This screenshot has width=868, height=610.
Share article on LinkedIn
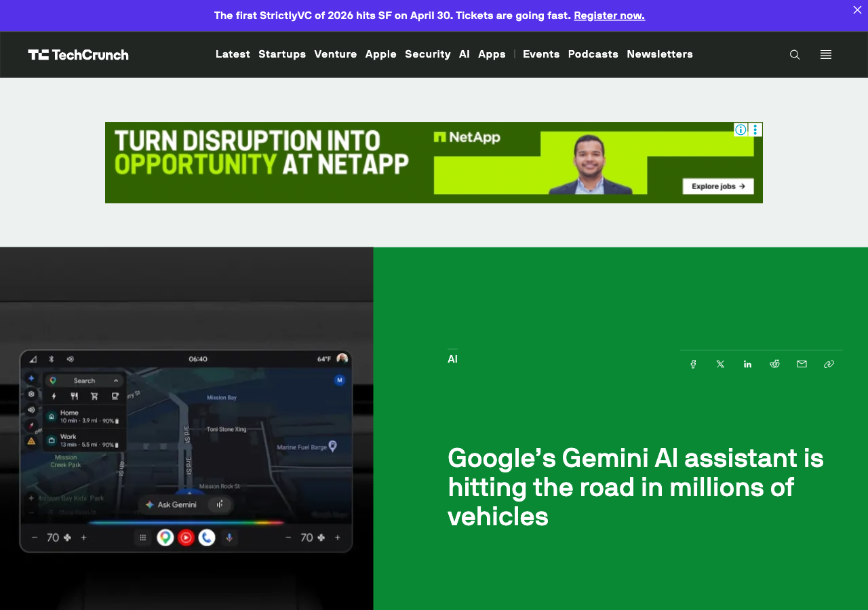coord(747,364)
